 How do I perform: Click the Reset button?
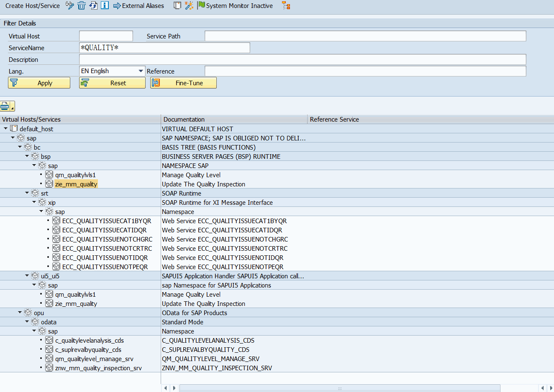point(112,83)
